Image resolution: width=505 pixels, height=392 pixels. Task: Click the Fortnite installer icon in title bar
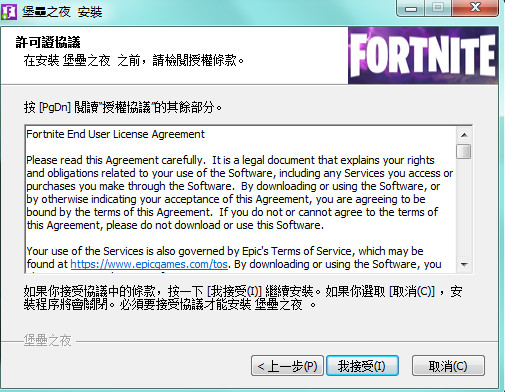point(9,12)
